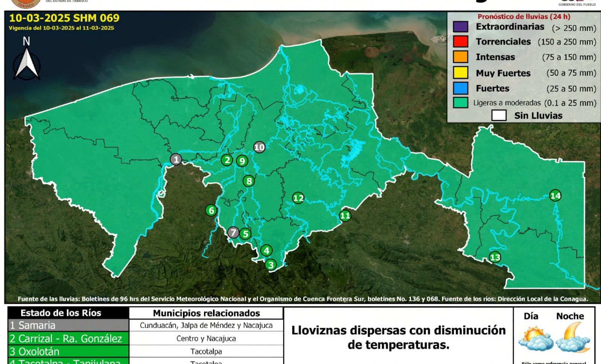Click river station marker 2 on map
The height and width of the screenshot is (364, 601).
pos(227,160)
